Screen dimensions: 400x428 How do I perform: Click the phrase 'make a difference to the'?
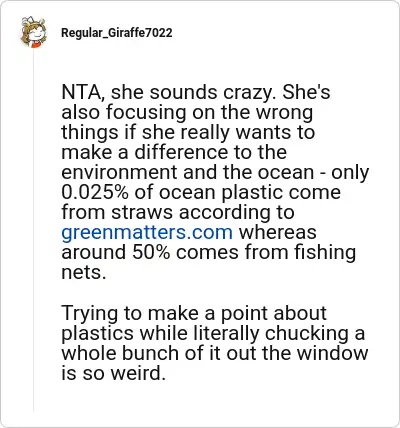click(174, 152)
